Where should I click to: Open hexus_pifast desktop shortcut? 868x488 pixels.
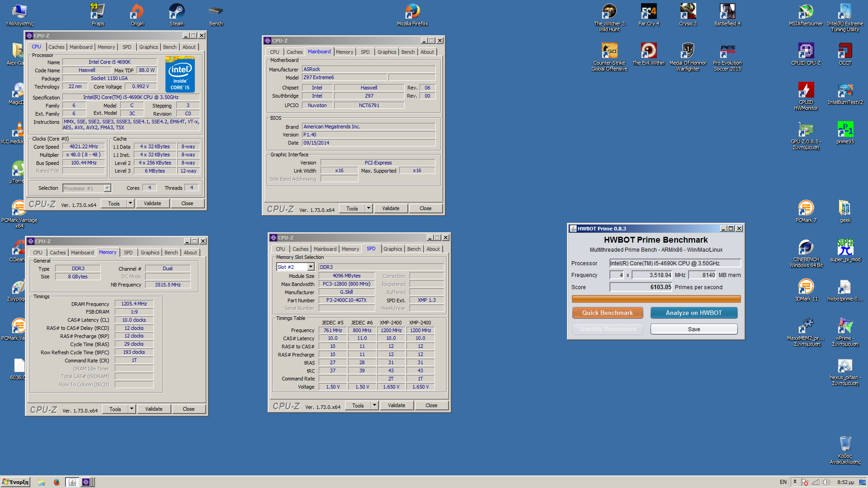tap(845, 371)
